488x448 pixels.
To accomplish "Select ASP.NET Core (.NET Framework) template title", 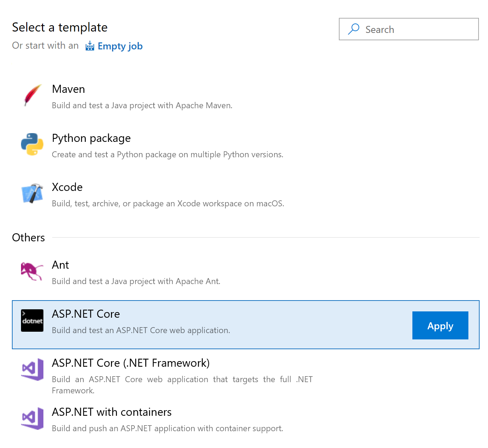I will point(131,363).
